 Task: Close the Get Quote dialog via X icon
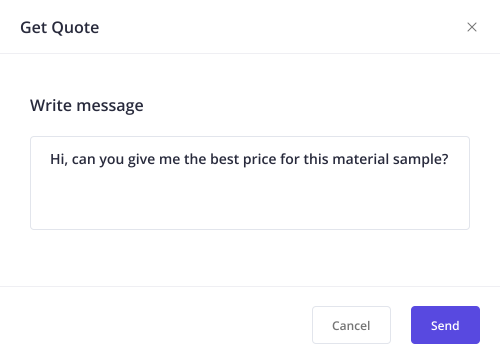pos(472,27)
